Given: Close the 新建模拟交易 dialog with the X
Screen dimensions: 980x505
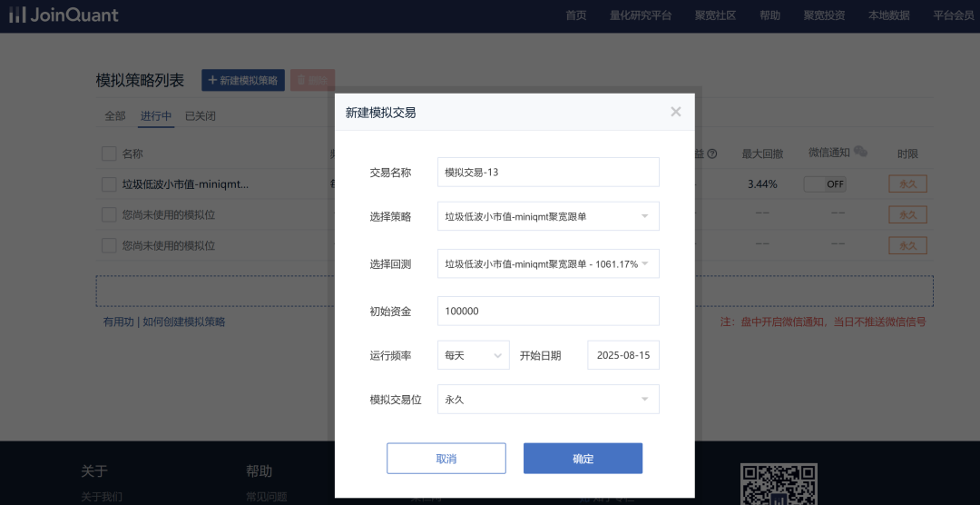Looking at the screenshot, I should click(x=675, y=112).
